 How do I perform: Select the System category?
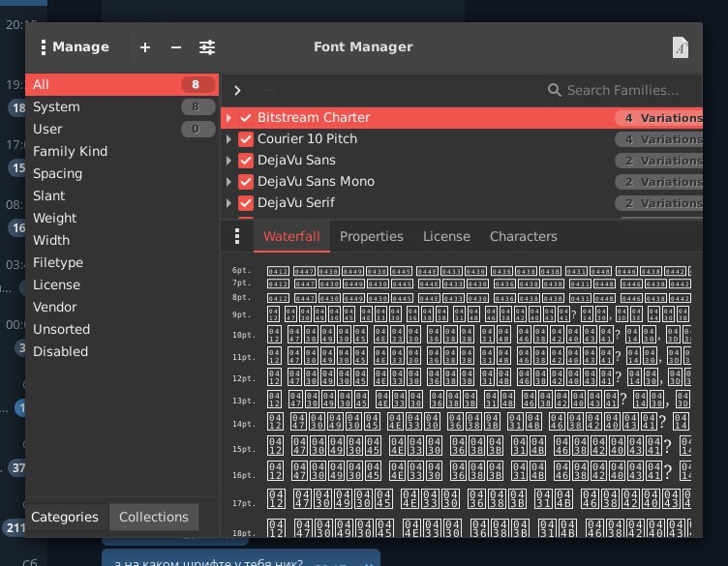(122, 106)
